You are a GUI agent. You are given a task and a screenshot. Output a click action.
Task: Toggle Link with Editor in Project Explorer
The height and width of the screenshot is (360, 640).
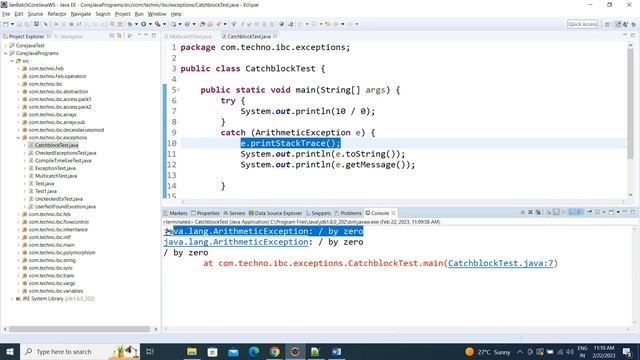tap(120, 36)
